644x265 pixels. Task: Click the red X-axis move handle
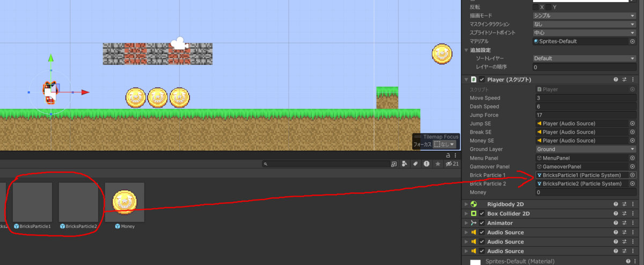pyautogui.click(x=84, y=92)
